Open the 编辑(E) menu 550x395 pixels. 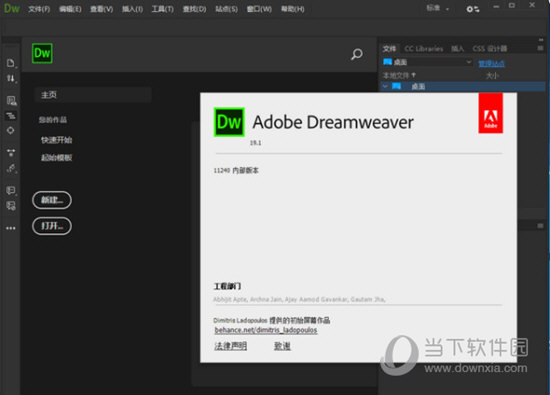pos(70,9)
